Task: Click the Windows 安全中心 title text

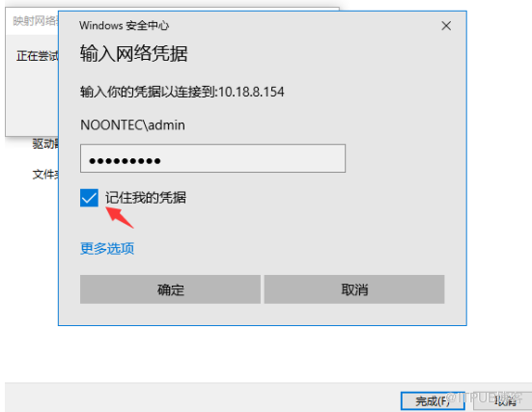Action: (x=124, y=25)
